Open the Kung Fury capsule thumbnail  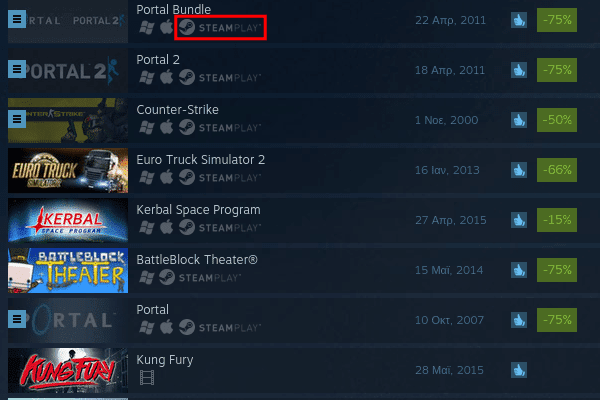click(68, 370)
